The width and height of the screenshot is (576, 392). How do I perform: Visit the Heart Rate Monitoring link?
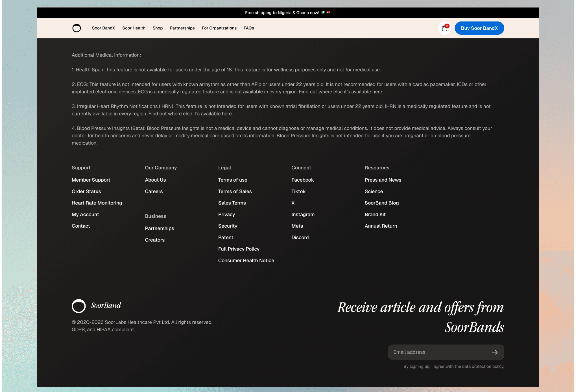(x=97, y=203)
